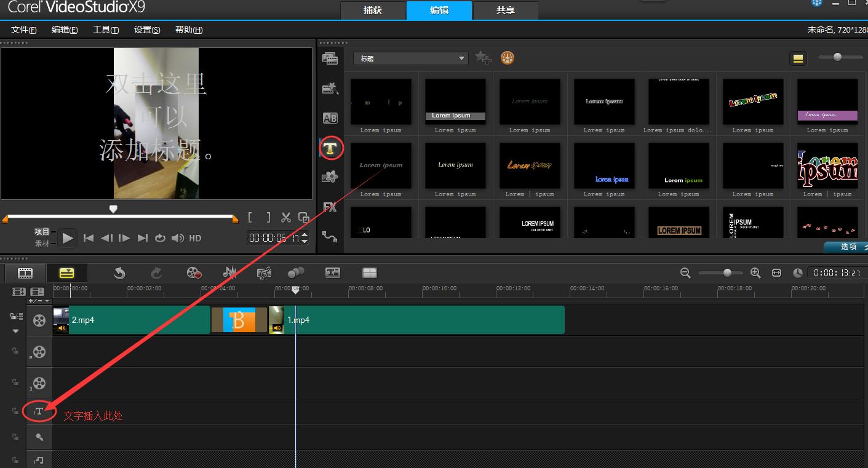Open the 设置 menu
Image resolution: width=868 pixels, height=468 pixels.
tap(147, 30)
